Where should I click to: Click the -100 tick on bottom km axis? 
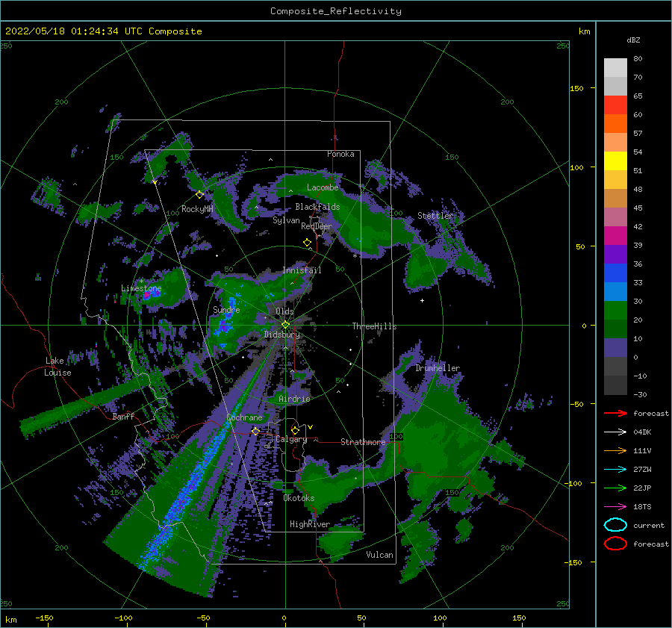123,618
